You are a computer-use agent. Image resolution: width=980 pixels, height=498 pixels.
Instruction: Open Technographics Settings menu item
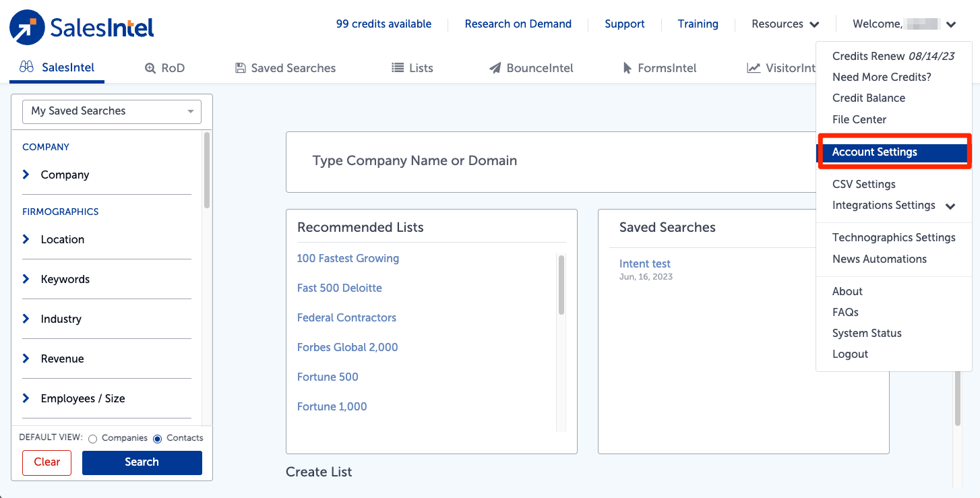(894, 237)
